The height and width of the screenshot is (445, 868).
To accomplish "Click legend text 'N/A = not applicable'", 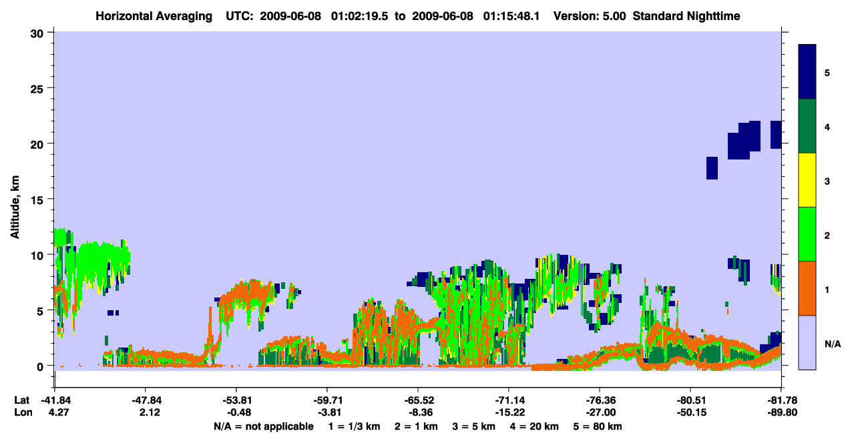I will 264,426.
